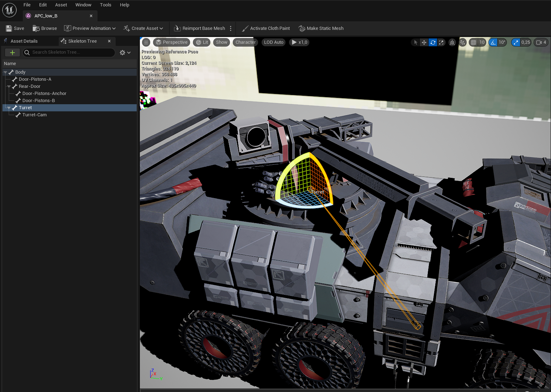Open the Asset menu
Image resolution: width=551 pixels, height=392 pixels.
61,5
